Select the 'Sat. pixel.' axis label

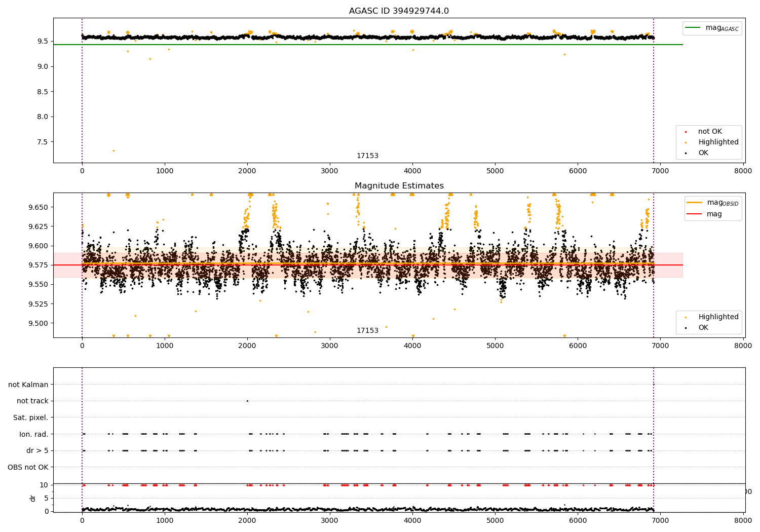[30, 417]
